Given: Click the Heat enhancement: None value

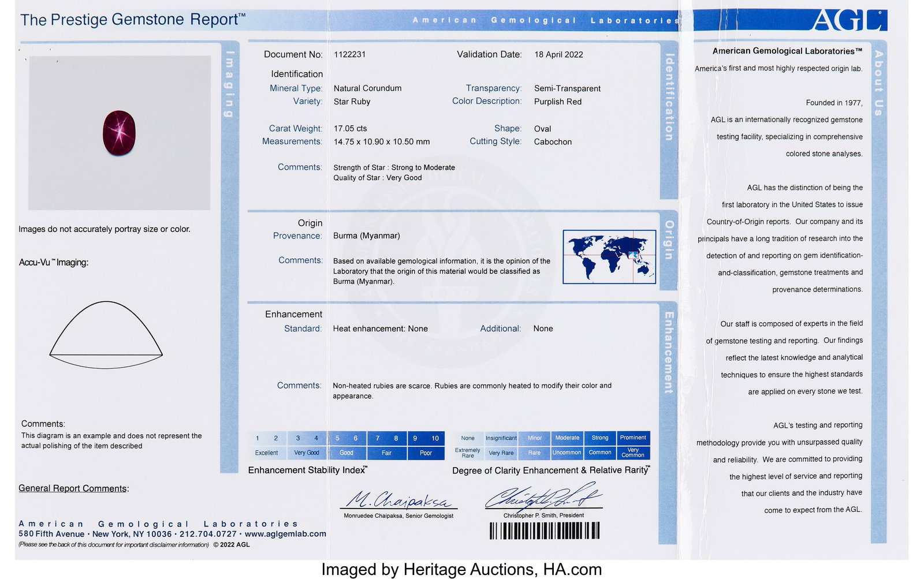Looking at the screenshot, I should coord(380,328).
